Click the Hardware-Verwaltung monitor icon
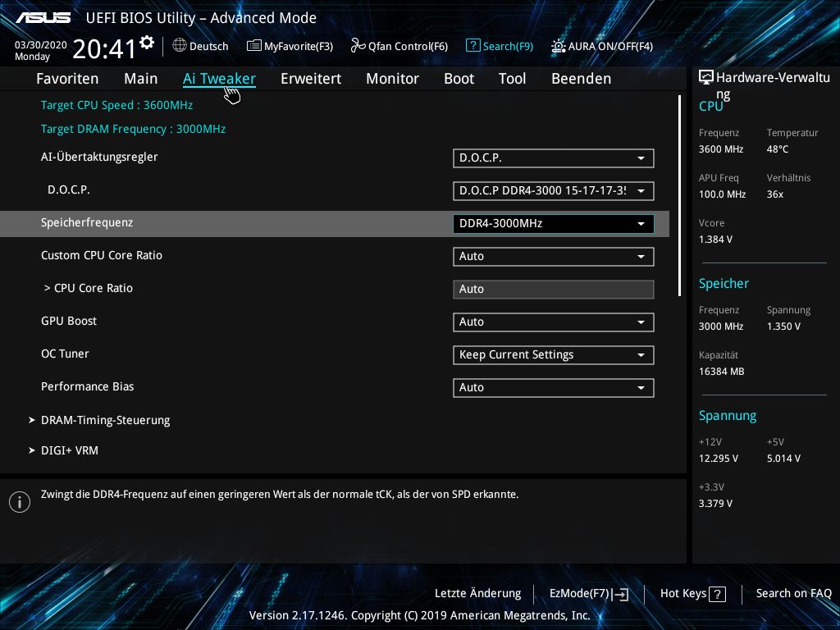The width and height of the screenshot is (840, 630). [x=706, y=75]
